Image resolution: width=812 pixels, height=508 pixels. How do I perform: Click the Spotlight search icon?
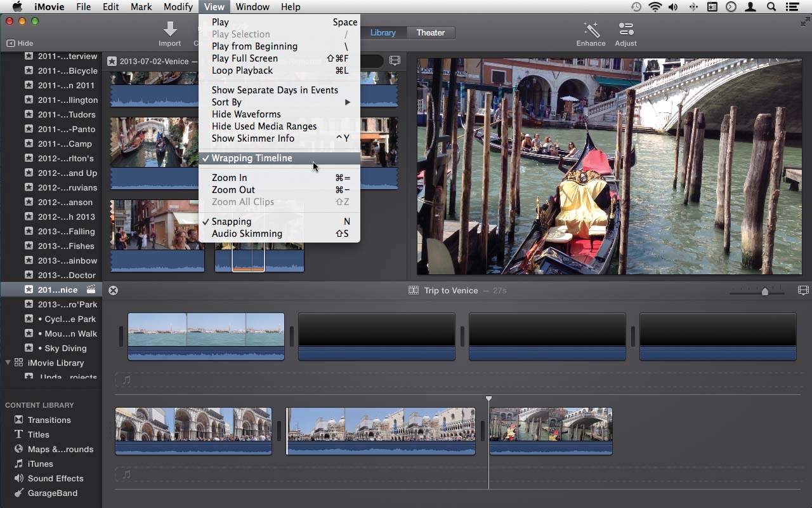click(x=771, y=7)
